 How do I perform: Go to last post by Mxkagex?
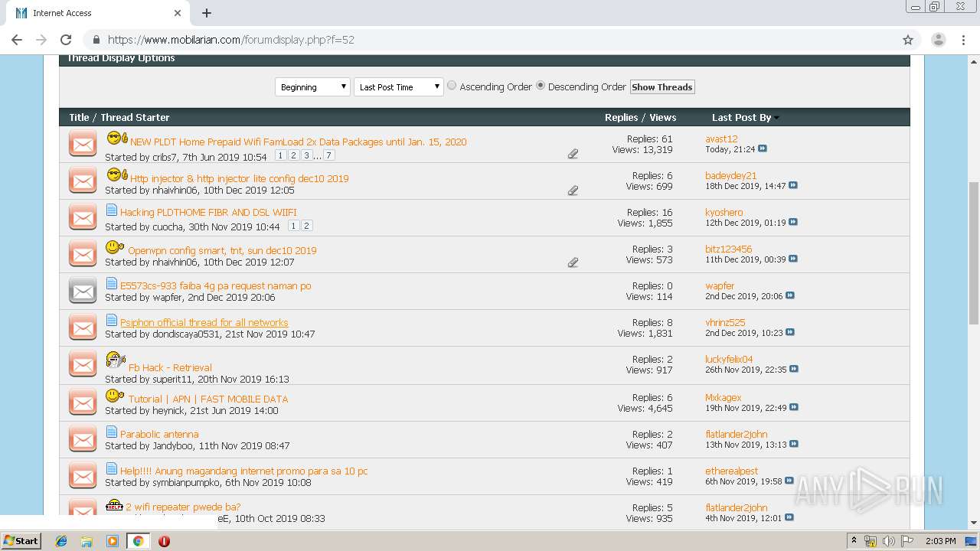point(794,407)
